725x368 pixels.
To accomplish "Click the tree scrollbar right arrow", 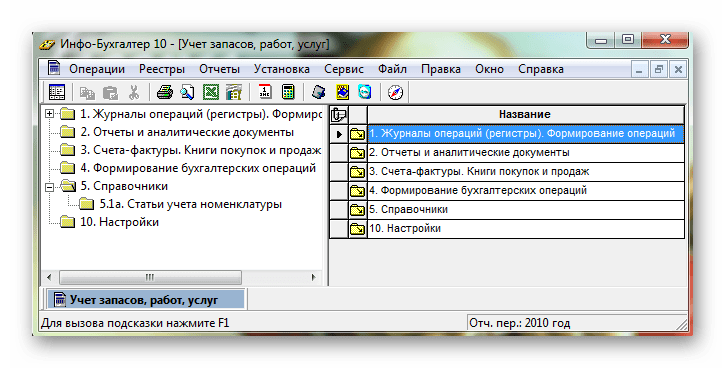I will tap(314, 278).
